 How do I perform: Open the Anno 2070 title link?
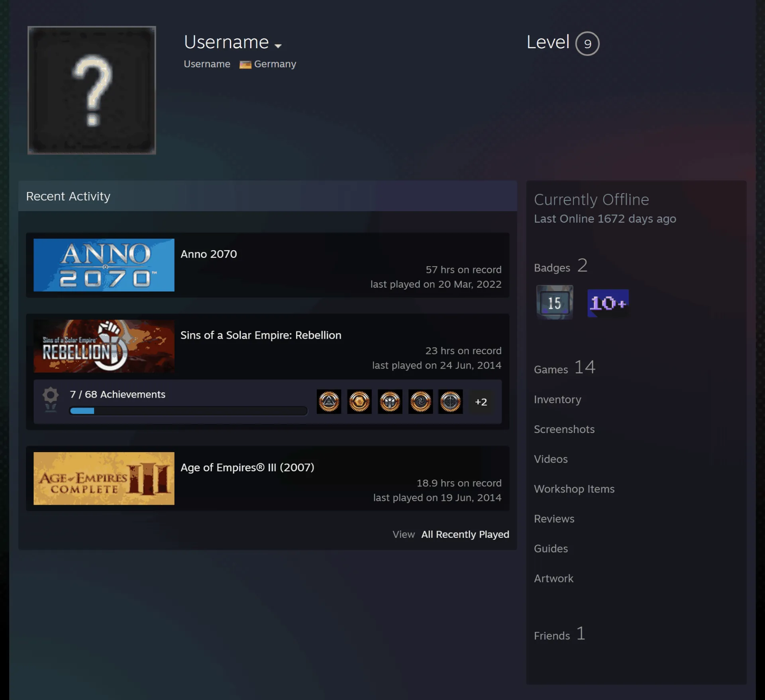pos(209,254)
